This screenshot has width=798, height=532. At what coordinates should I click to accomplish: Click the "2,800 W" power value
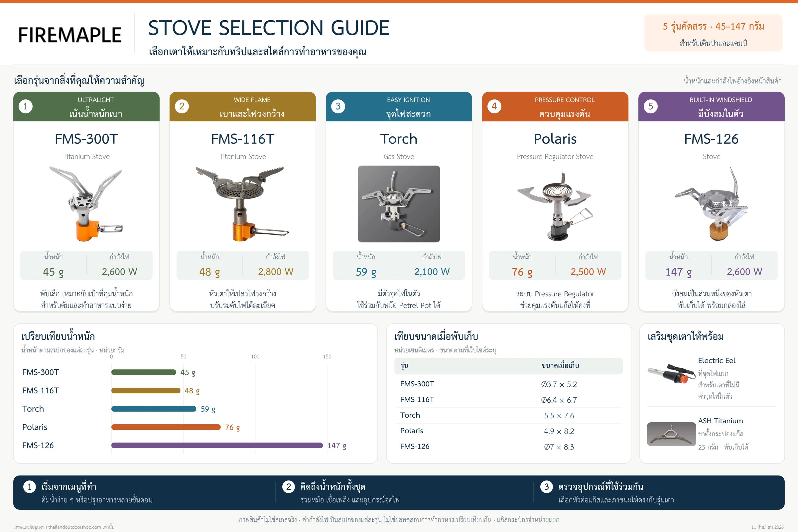pos(276,272)
